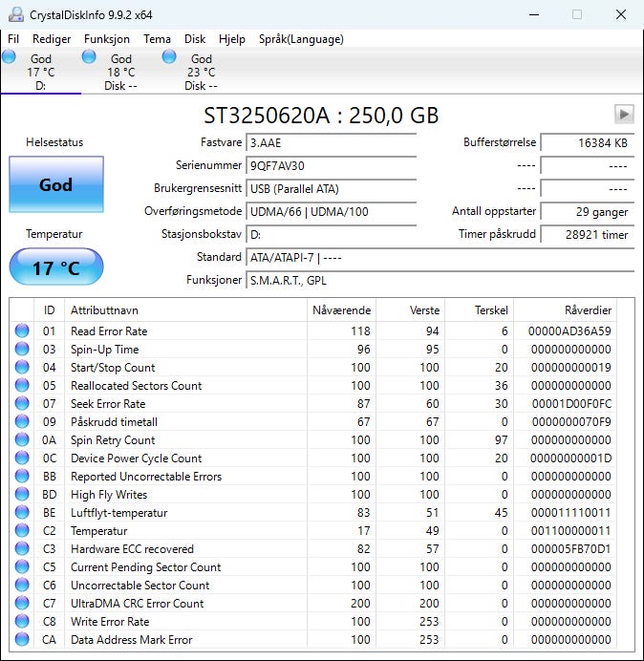Click the Timer påskrudd value 28921 timer
This screenshot has height=661, width=644.
pos(587,234)
